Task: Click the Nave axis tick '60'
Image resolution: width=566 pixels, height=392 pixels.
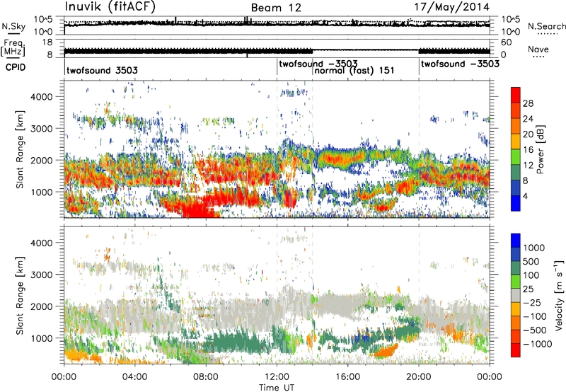Action: [x=507, y=42]
